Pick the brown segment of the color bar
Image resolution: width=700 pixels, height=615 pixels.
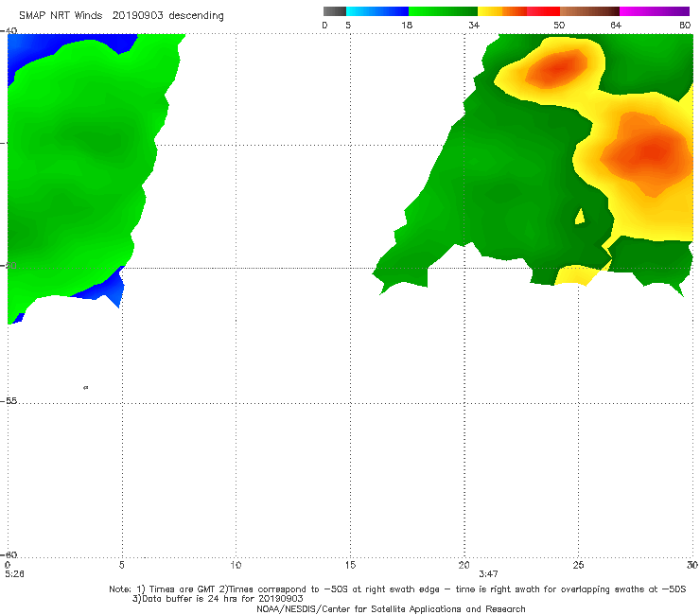tap(589, 11)
